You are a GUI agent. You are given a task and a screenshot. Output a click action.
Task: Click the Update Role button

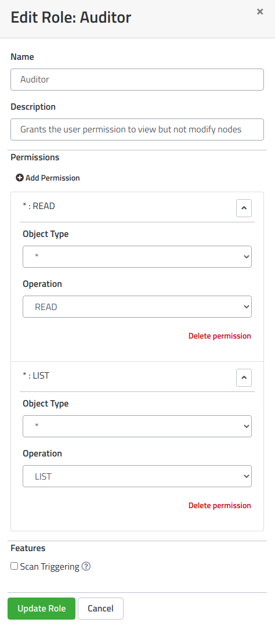(41, 608)
